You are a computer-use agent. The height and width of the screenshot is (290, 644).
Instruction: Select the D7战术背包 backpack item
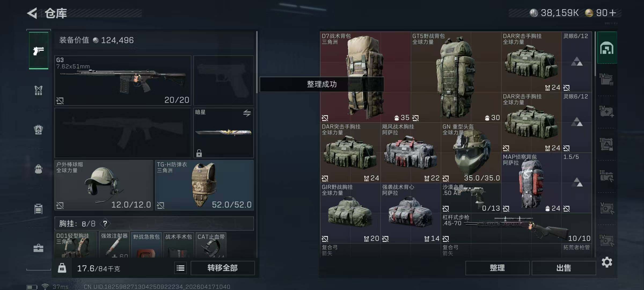pyautogui.click(x=365, y=77)
